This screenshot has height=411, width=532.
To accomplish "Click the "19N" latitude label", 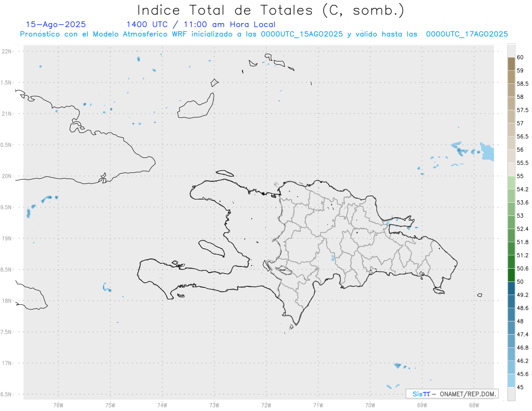I will tap(8, 239).
